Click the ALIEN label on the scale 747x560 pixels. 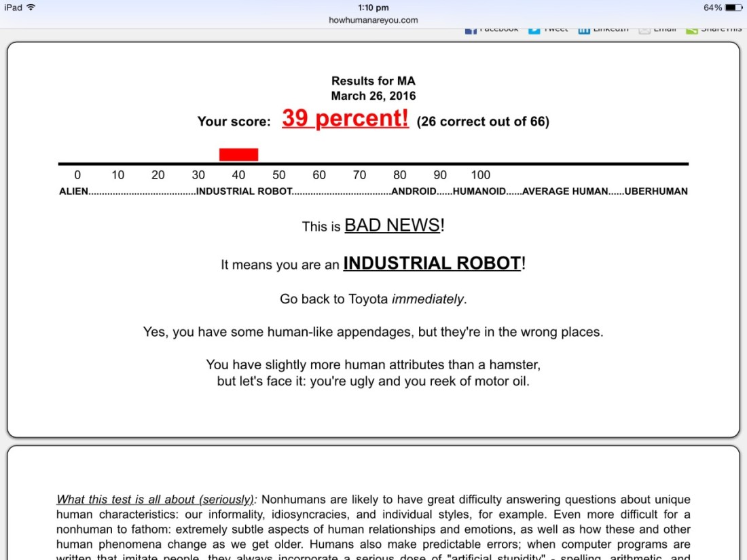[73, 191]
